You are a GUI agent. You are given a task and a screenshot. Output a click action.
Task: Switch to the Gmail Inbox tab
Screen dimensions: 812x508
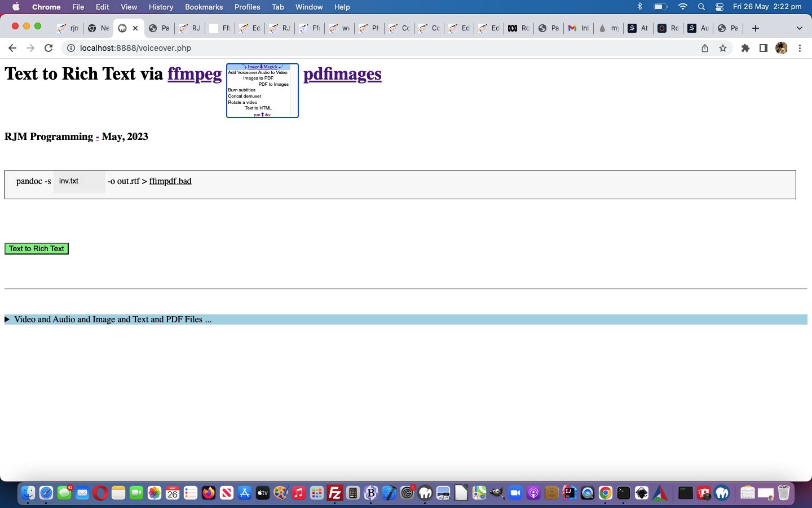579,28
